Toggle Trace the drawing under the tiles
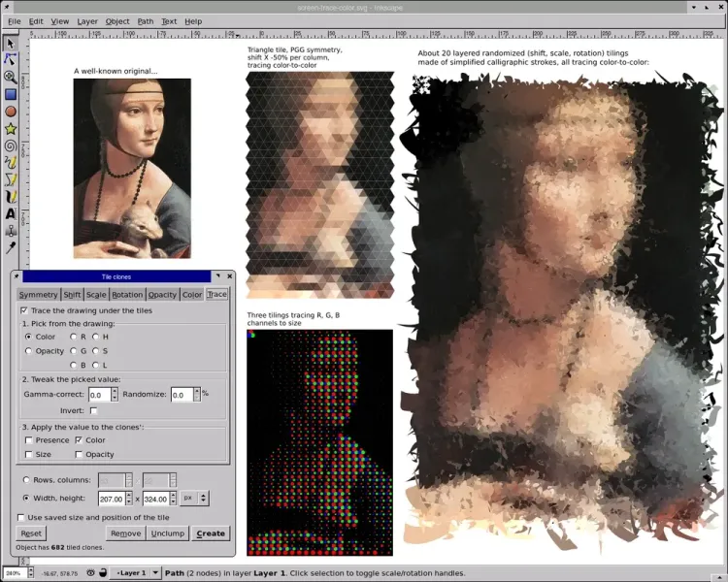The width and height of the screenshot is (728, 582). click(x=24, y=310)
